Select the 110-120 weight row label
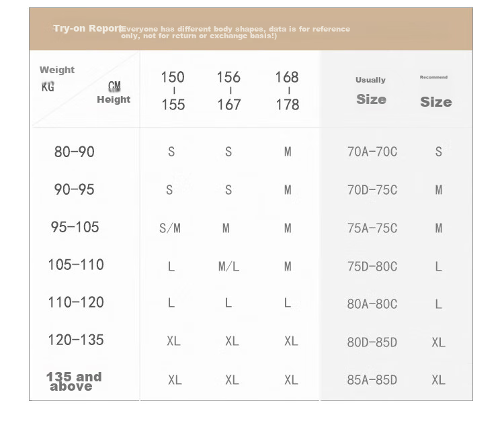504x425 pixels. coord(76,302)
